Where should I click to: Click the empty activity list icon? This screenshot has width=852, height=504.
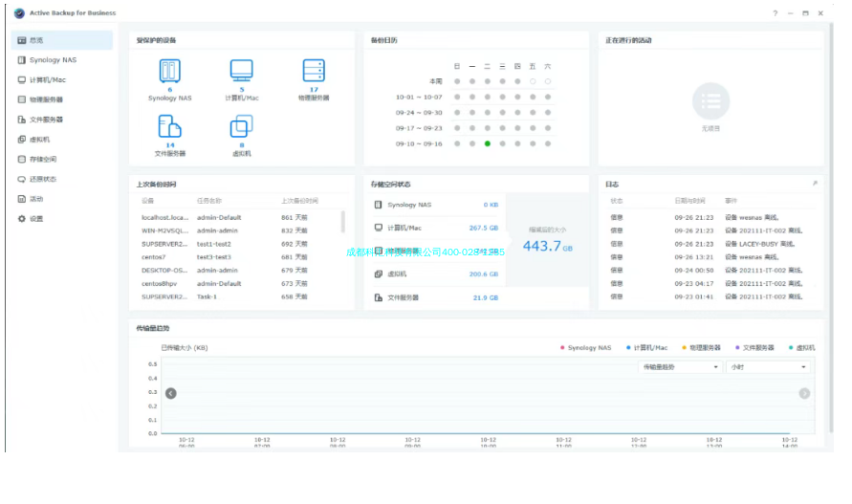point(710,100)
